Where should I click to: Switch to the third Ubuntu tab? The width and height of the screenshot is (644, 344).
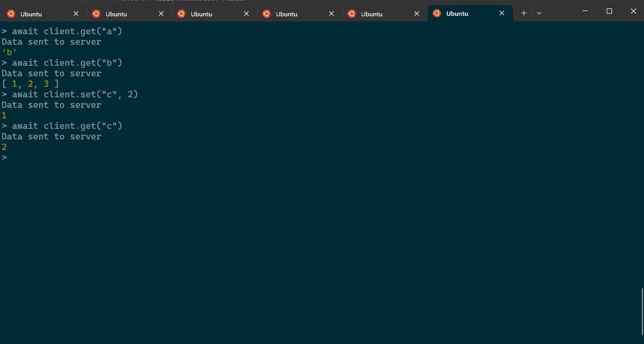(x=213, y=14)
